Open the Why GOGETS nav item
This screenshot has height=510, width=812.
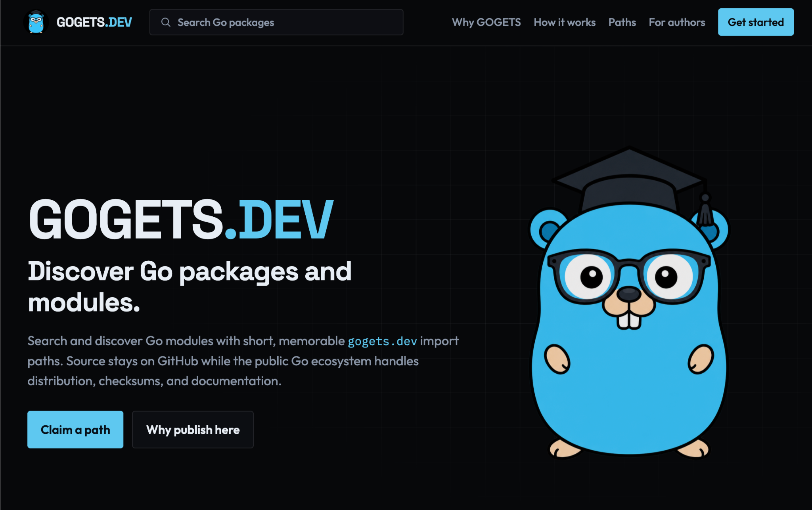(486, 22)
